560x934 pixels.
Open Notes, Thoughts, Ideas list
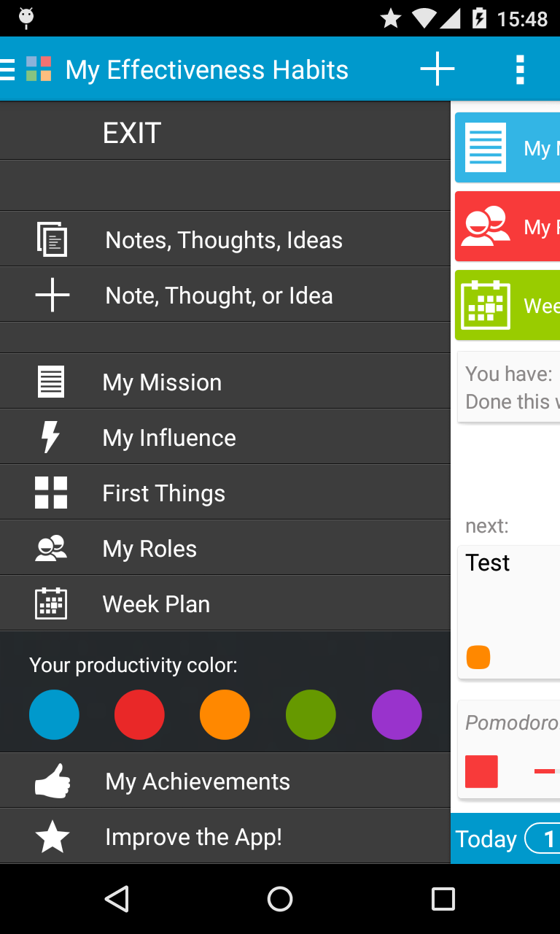click(x=225, y=239)
